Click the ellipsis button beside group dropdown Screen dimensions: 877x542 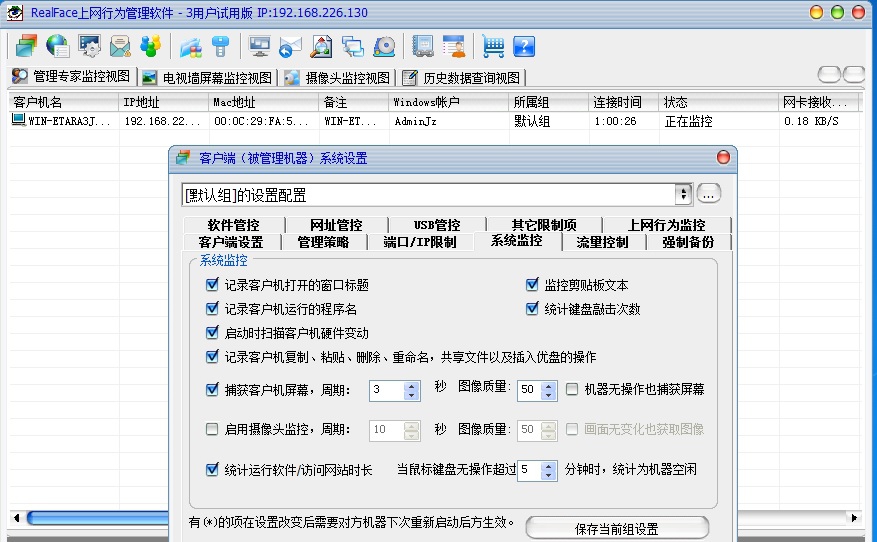(x=709, y=194)
